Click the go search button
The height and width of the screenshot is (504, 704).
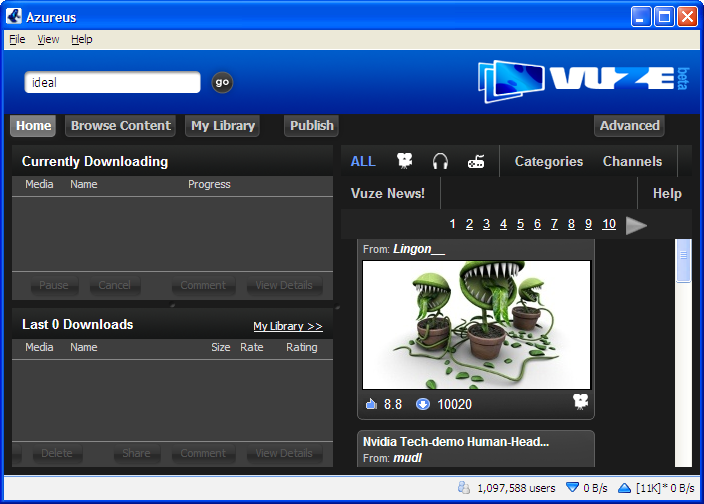222,82
